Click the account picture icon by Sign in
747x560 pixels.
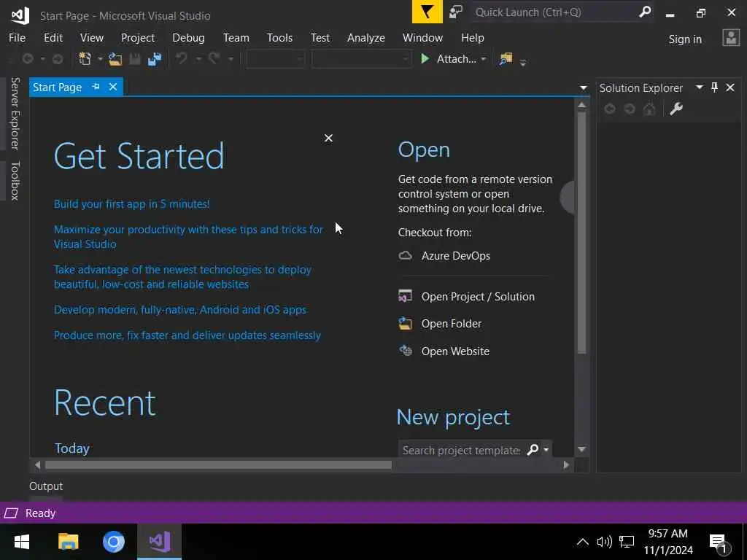tap(731, 38)
